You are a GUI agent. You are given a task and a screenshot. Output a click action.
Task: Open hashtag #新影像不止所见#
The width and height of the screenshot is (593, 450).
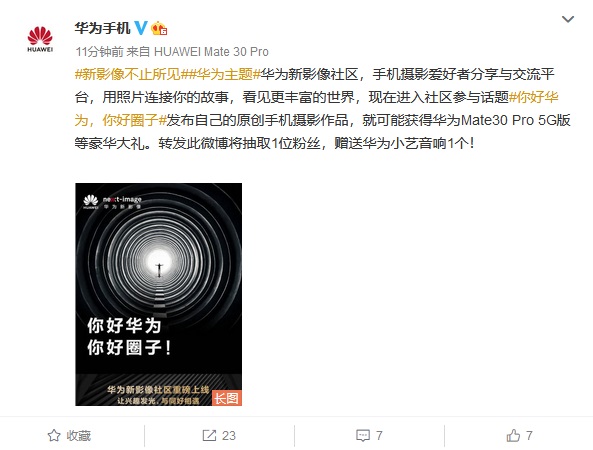[128, 74]
